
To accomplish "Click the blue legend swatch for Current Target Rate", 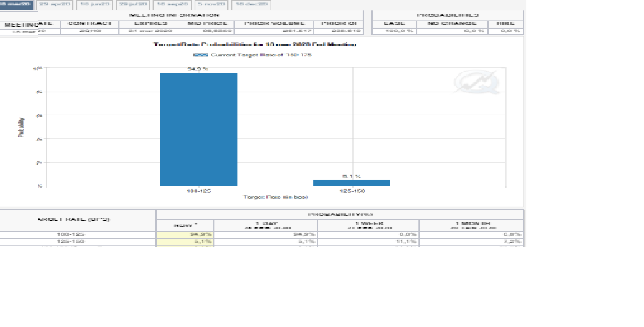I will pos(200,55).
